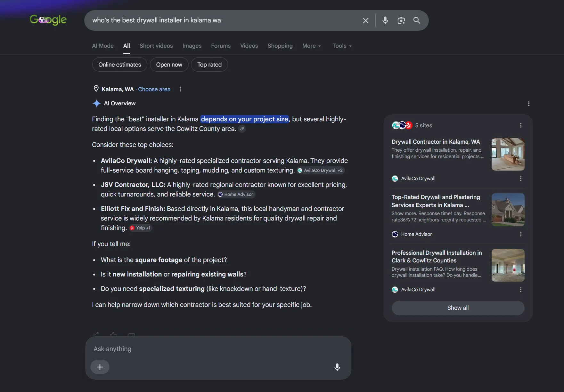Screen dimensions: 564x392
Task: Switch to the Forums tab
Action: [x=221, y=46]
